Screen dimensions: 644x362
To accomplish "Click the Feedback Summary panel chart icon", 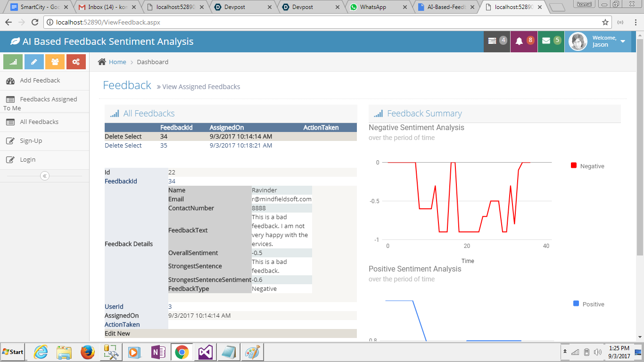I will point(378,114).
